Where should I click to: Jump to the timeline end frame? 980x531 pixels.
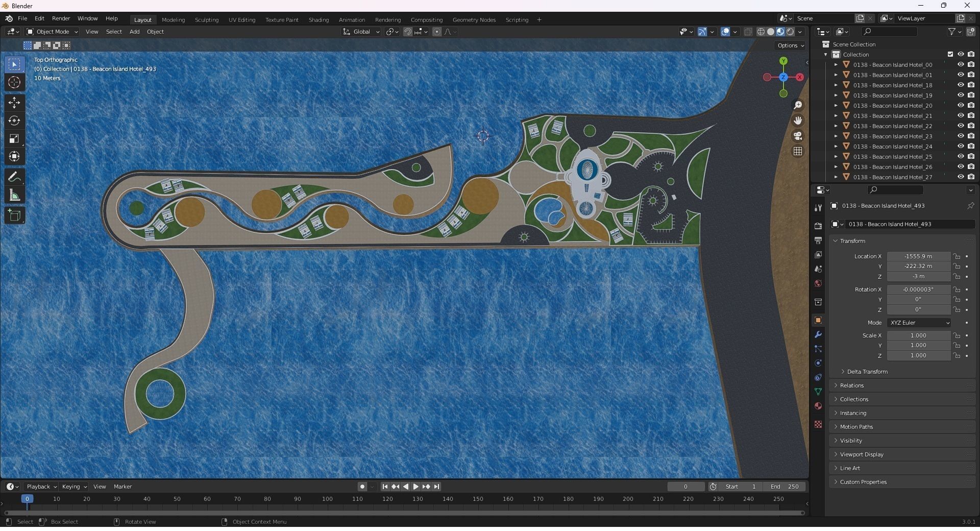click(x=437, y=487)
